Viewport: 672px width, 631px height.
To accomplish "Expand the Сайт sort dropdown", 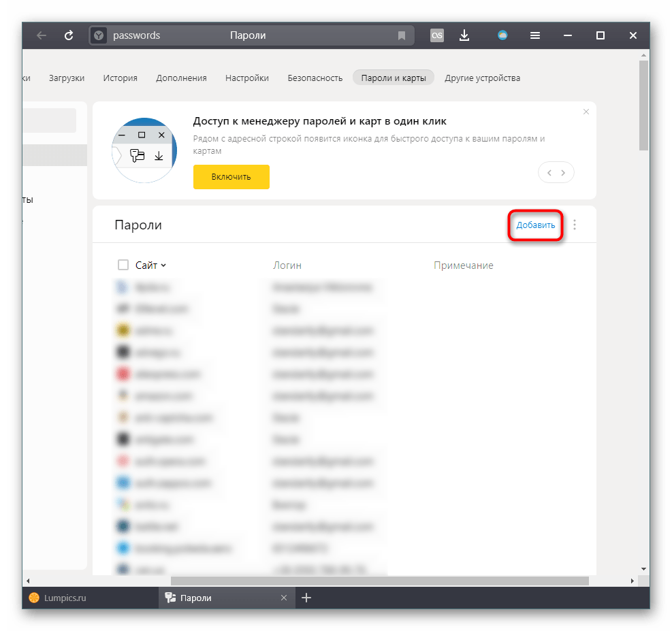I will coord(163,265).
